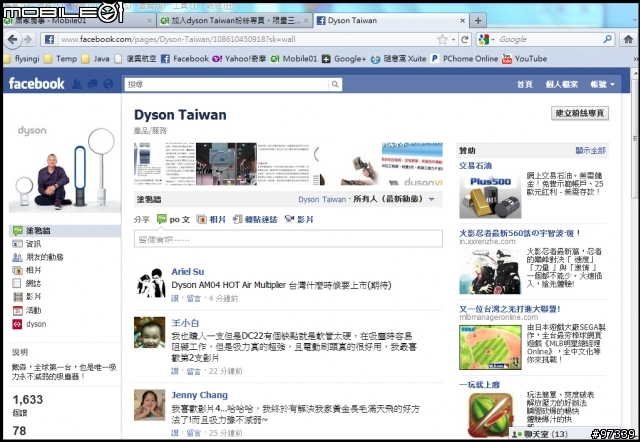Screen dimensions: 640x442
Task: Close the Dyson Taiwan tab
Action: tap(462, 20)
